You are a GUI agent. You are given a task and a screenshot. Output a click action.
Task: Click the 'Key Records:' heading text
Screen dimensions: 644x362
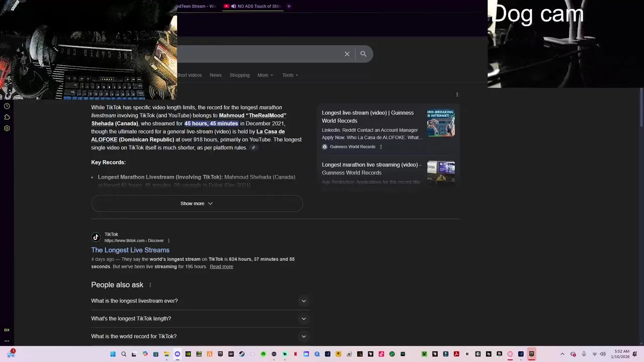click(108, 162)
